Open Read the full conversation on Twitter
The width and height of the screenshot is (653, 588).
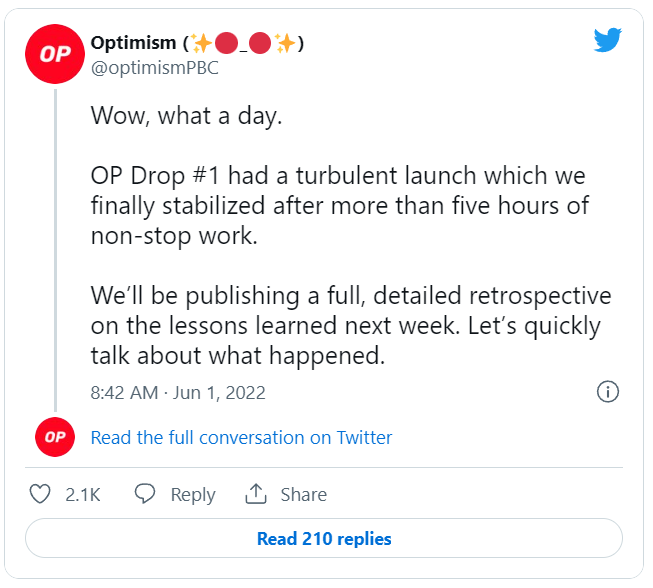click(242, 438)
